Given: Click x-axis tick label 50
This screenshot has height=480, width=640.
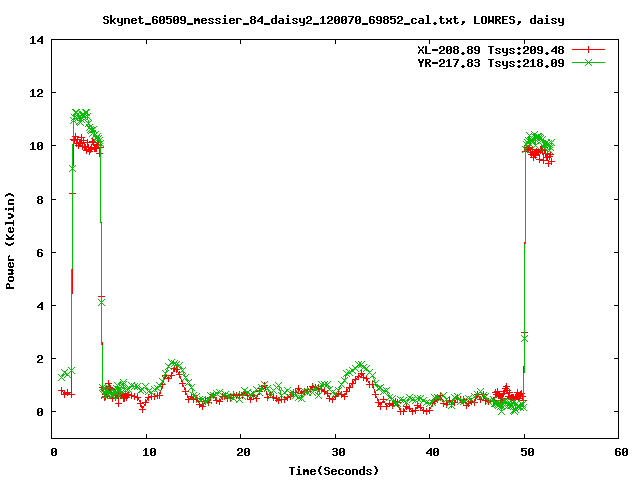Looking at the screenshot, I should coord(527,452).
